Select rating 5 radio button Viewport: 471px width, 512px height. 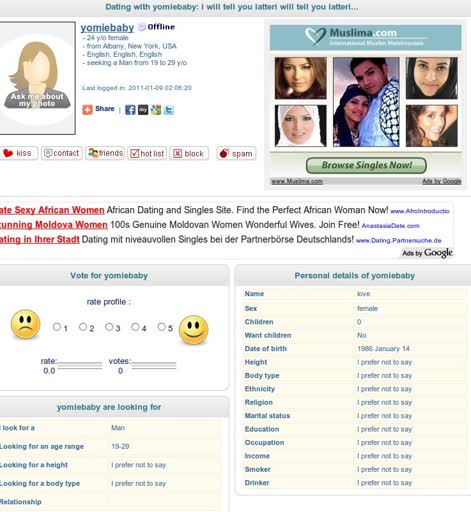click(161, 327)
